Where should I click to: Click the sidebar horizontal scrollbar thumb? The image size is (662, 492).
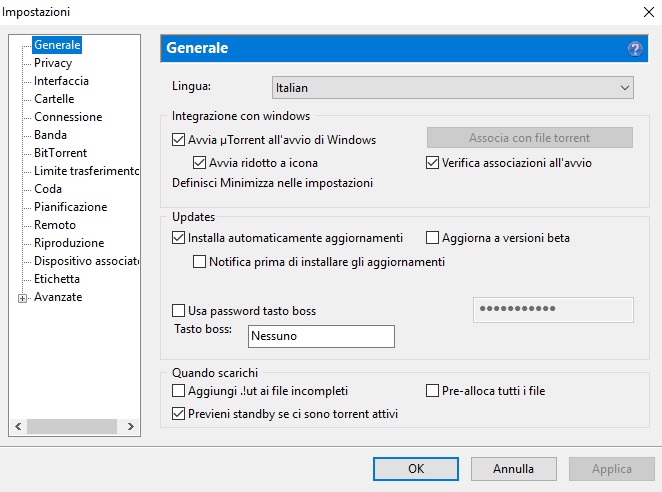click(x=72, y=427)
